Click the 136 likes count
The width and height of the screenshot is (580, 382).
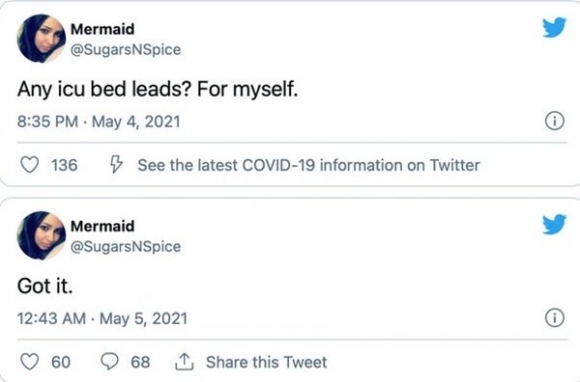pos(64,165)
